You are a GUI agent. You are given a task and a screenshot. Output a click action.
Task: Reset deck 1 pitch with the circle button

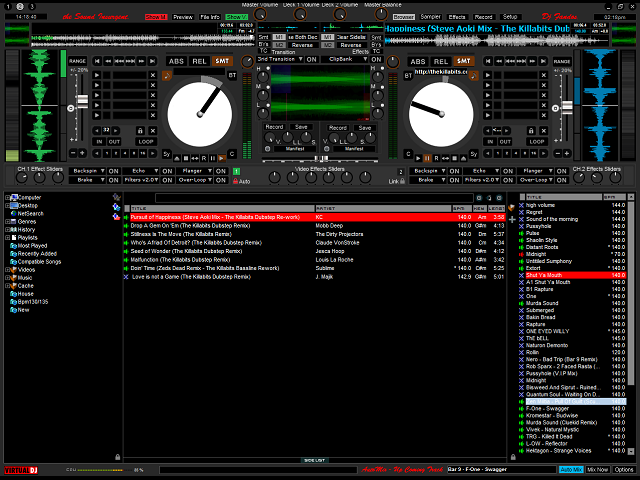tap(71, 109)
